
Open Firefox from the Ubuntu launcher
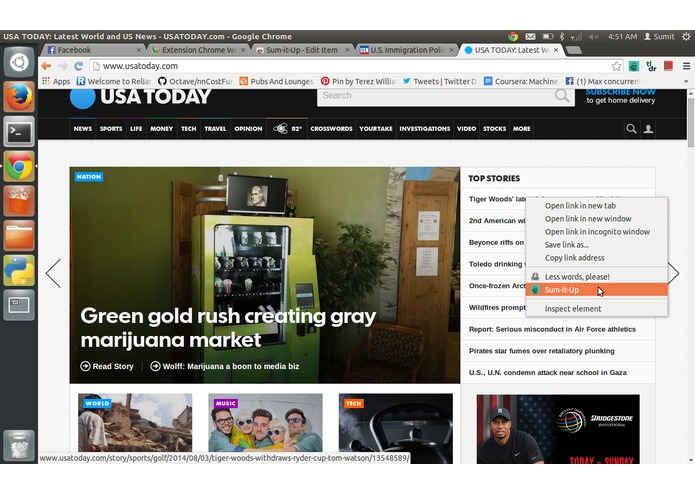pos(19,97)
